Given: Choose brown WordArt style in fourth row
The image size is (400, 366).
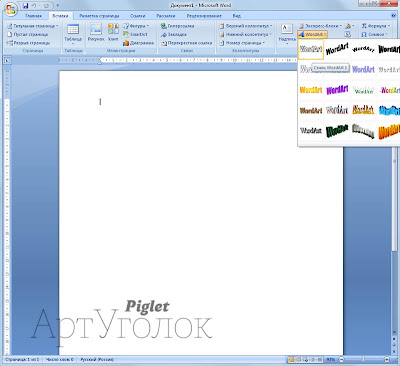Looking at the screenshot, I should (x=311, y=110).
